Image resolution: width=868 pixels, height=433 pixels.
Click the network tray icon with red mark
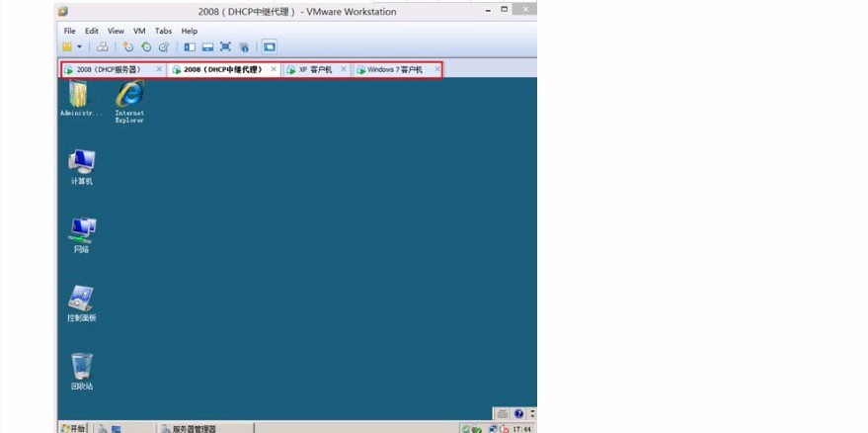[x=504, y=429]
